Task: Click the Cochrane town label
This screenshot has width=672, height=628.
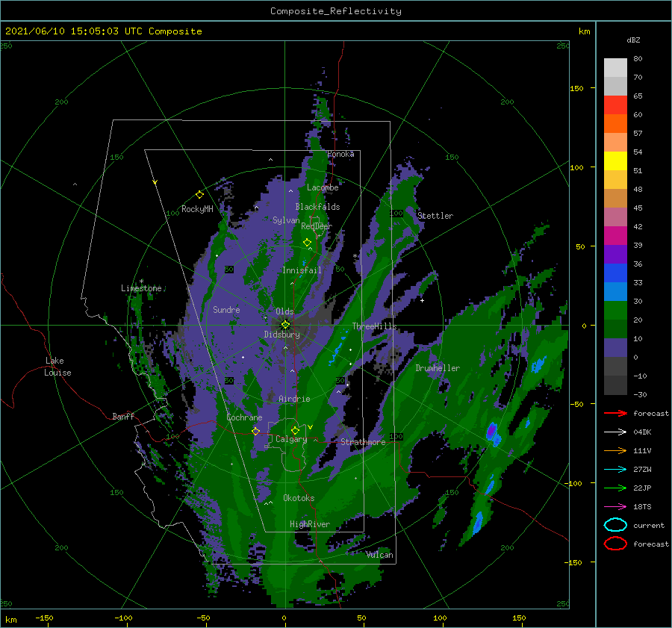Action: coord(244,417)
